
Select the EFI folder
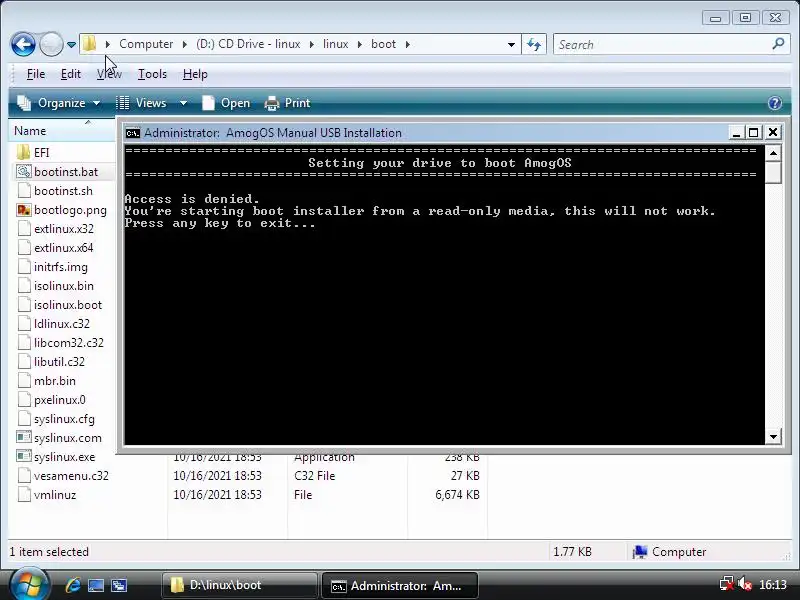(33, 153)
